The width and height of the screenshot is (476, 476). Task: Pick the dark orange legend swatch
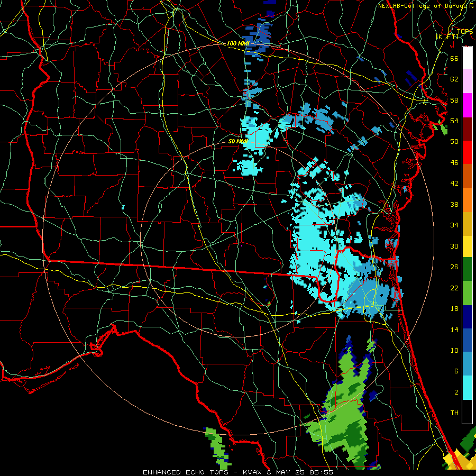467,176
